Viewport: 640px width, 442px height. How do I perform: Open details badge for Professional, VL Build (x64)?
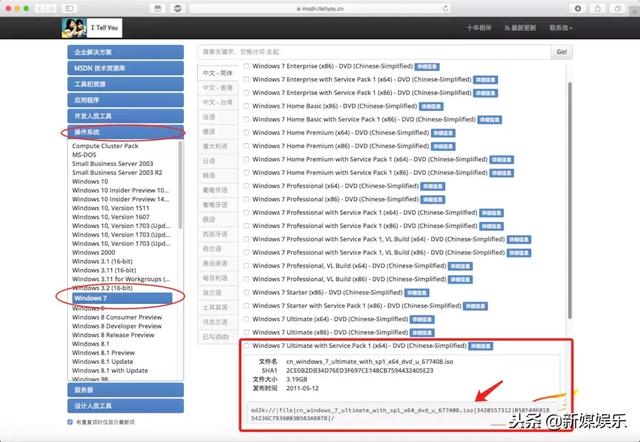(x=460, y=267)
